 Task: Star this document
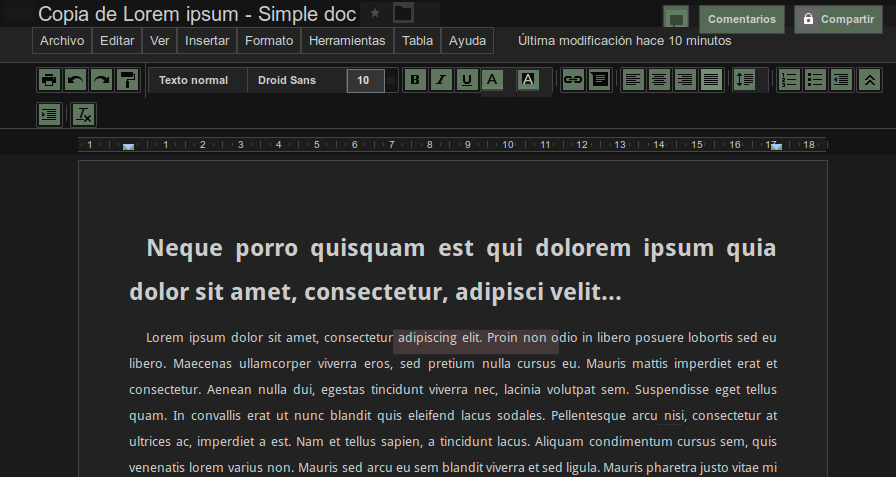(x=375, y=13)
